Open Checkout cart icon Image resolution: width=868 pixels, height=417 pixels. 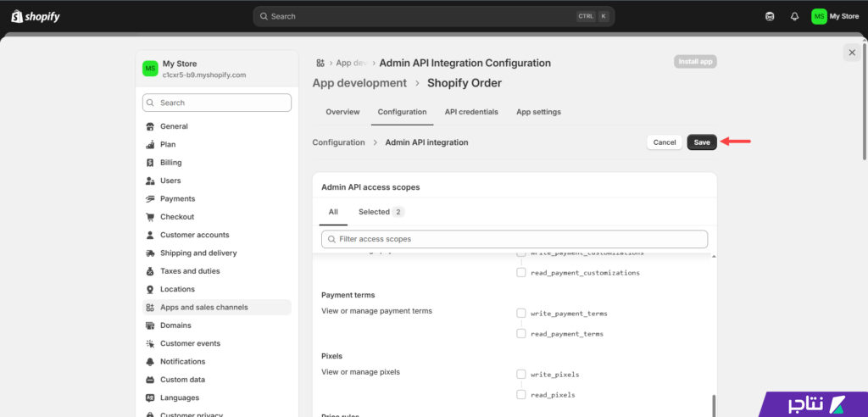(150, 217)
